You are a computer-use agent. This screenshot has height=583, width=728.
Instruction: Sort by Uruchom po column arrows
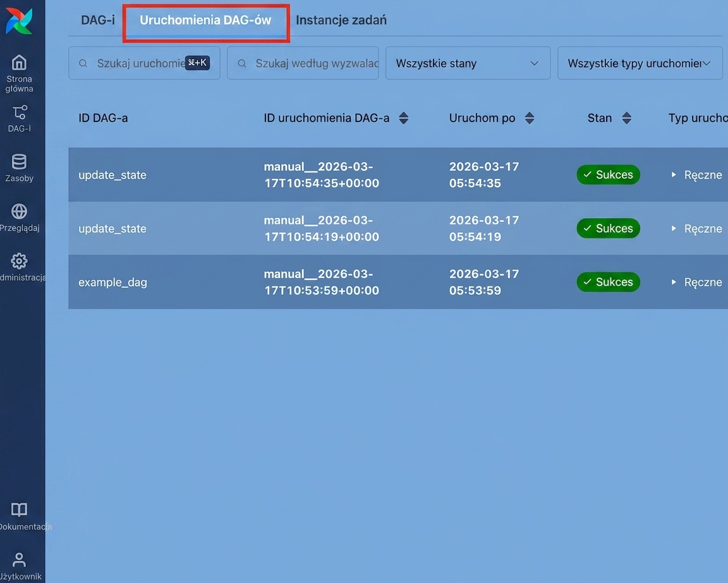(x=530, y=118)
